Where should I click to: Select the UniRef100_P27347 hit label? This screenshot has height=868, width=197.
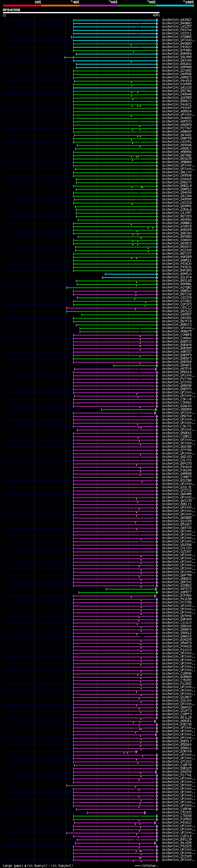(177, 128)
